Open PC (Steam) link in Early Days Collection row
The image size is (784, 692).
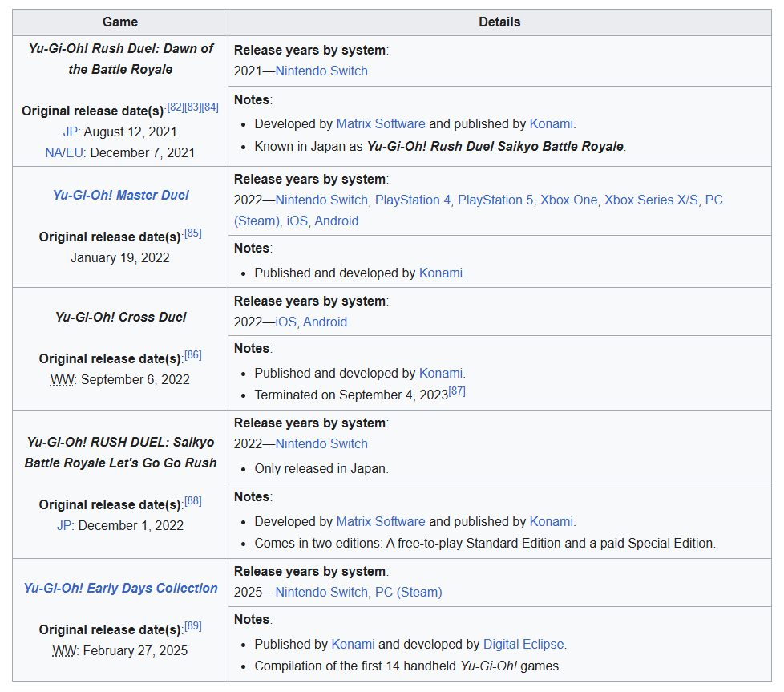tap(409, 592)
